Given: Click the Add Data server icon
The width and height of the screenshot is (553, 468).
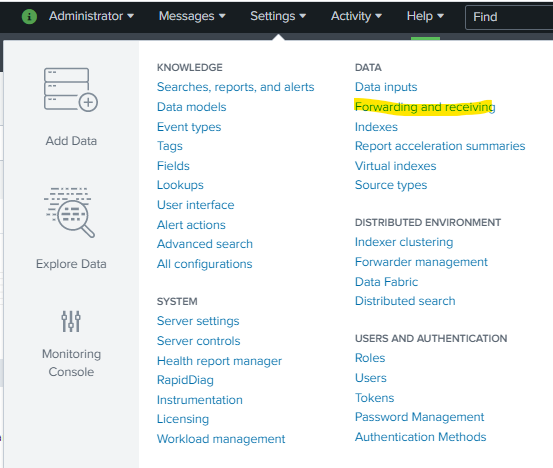Looking at the screenshot, I should click(71, 90).
